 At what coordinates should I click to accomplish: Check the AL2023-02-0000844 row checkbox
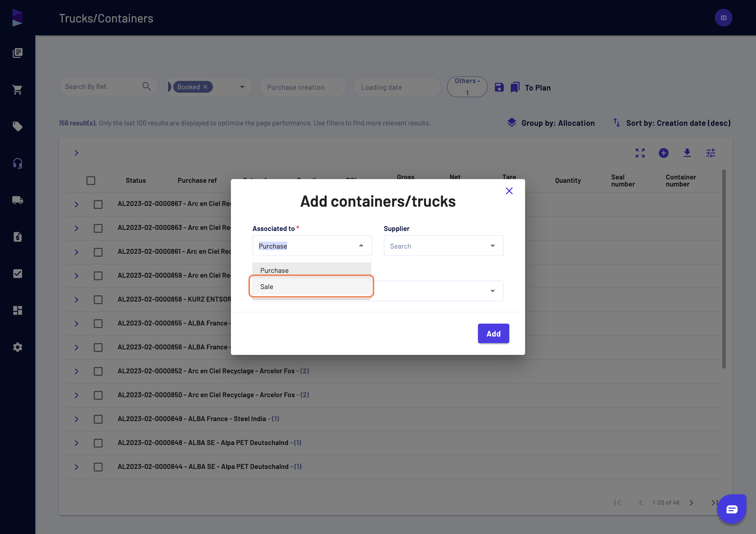(x=98, y=467)
